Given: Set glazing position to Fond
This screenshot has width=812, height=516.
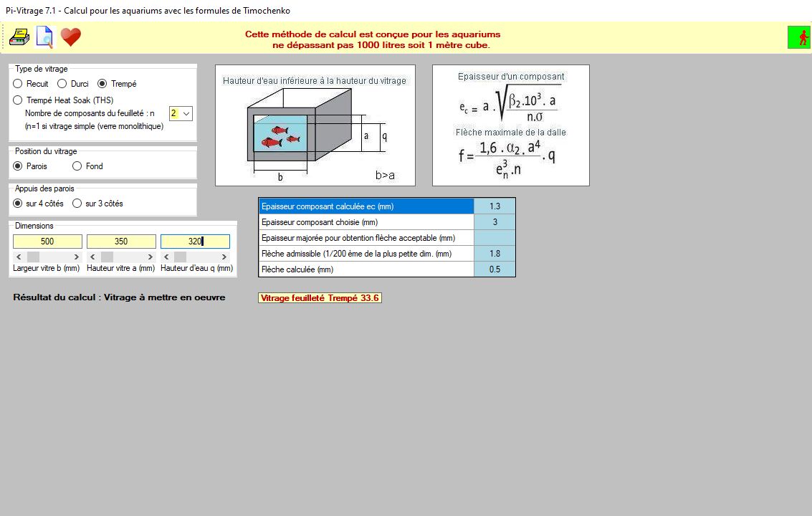Looking at the screenshot, I should (77, 166).
